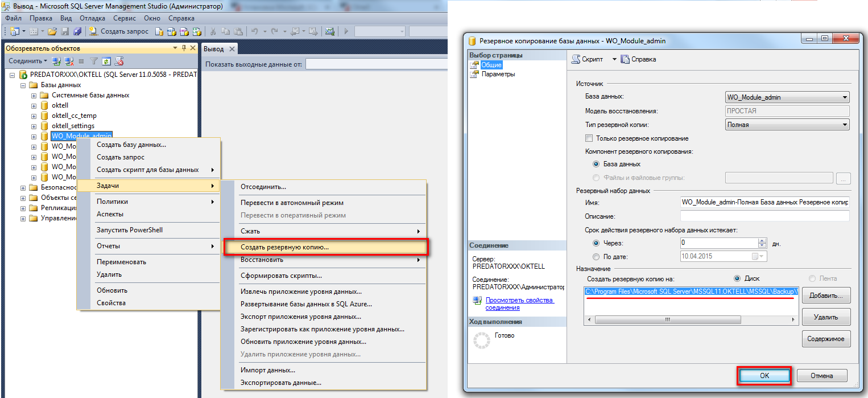The width and height of the screenshot is (868, 398).
Task: Click the Script icon in backup dialog
Action: tap(588, 59)
